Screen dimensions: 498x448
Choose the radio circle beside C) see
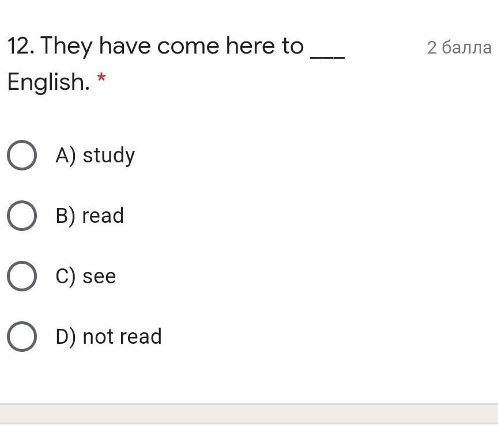tap(22, 276)
